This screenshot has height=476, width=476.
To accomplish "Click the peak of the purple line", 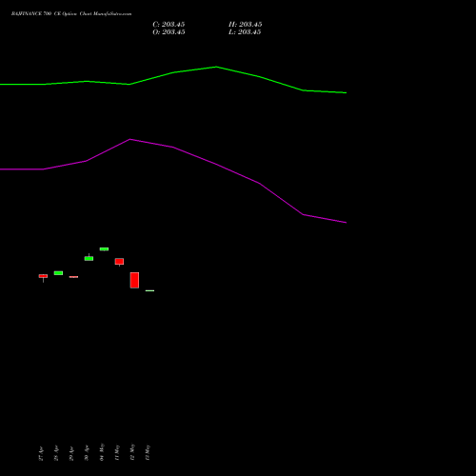I will click(x=130, y=139).
